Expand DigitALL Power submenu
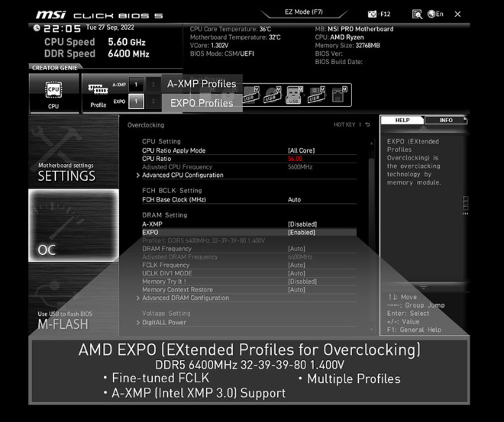The width and height of the screenshot is (504, 422). pos(161,322)
